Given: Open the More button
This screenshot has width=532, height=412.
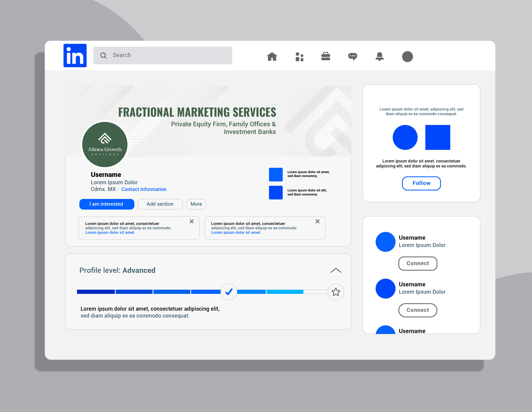Looking at the screenshot, I should pyautogui.click(x=196, y=204).
